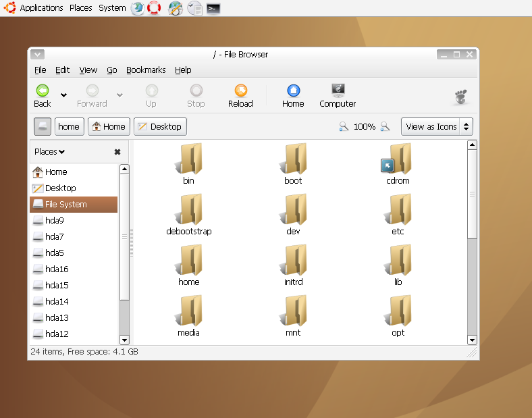Select Desktop in the Places sidebar
This screenshot has width=532, height=418.
click(x=74, y=188)
